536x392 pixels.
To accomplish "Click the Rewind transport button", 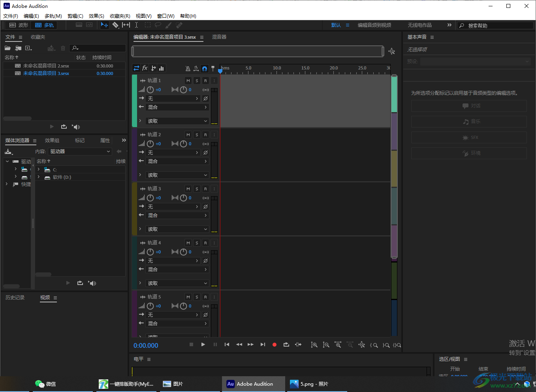I will coord(239,344).
